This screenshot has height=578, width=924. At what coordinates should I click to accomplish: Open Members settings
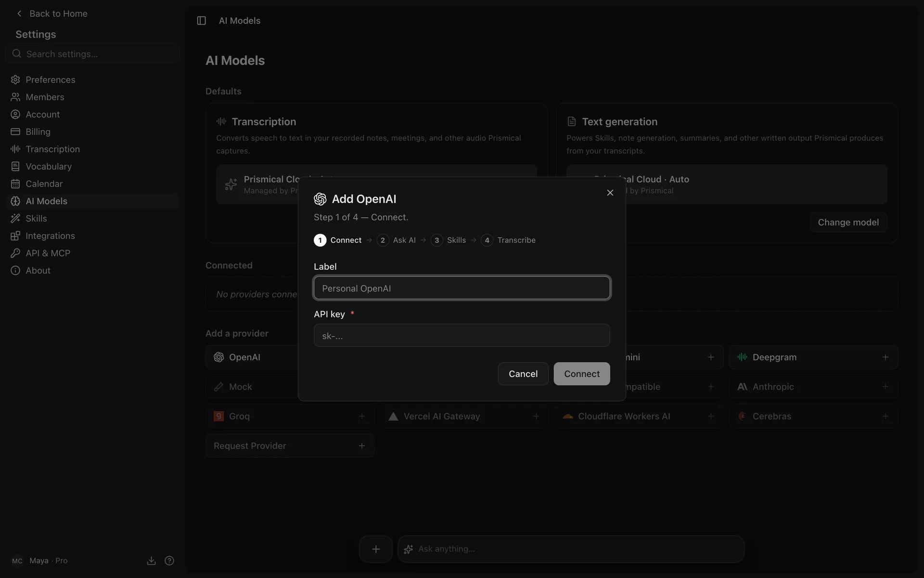[93, 97]
